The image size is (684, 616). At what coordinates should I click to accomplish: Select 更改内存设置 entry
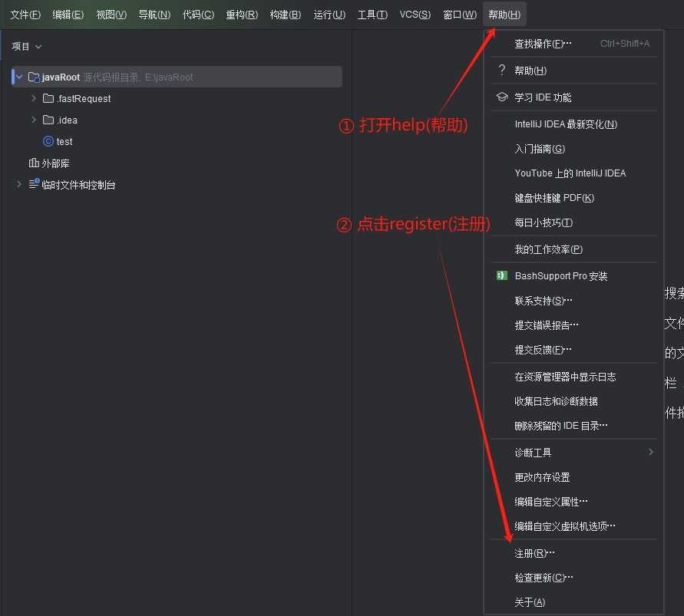(573, 477)
